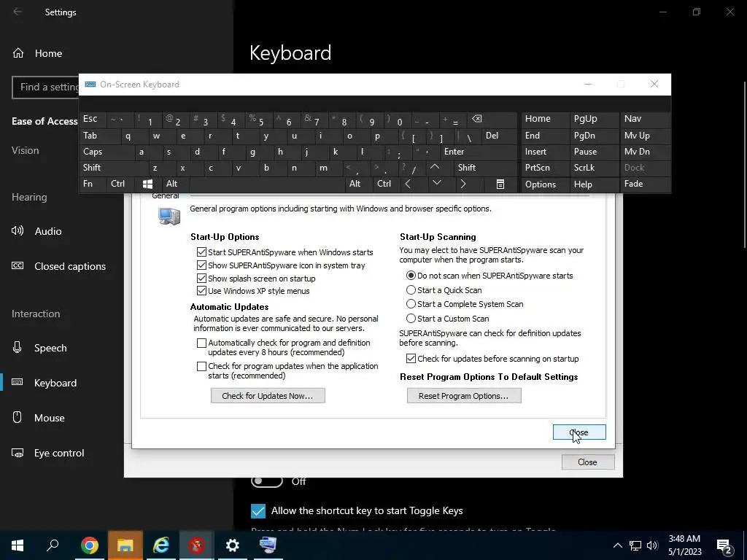
Task: Click Enter key on On-Screen Keyboard
Action: (x=479, y=152)
